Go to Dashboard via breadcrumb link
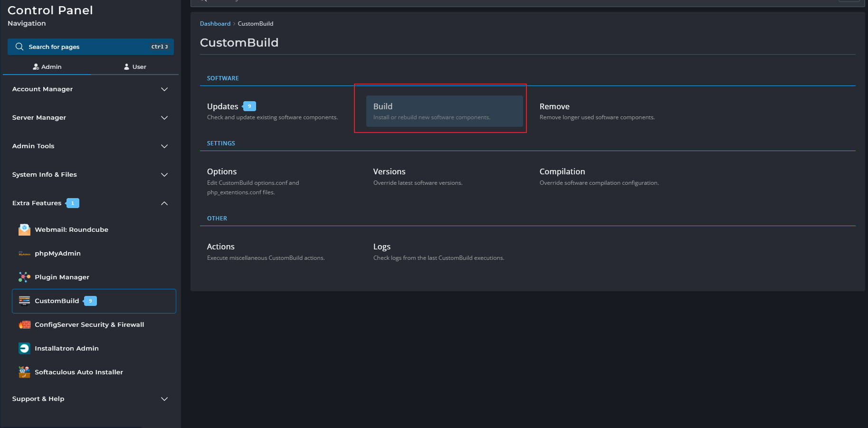 [215, 24]
